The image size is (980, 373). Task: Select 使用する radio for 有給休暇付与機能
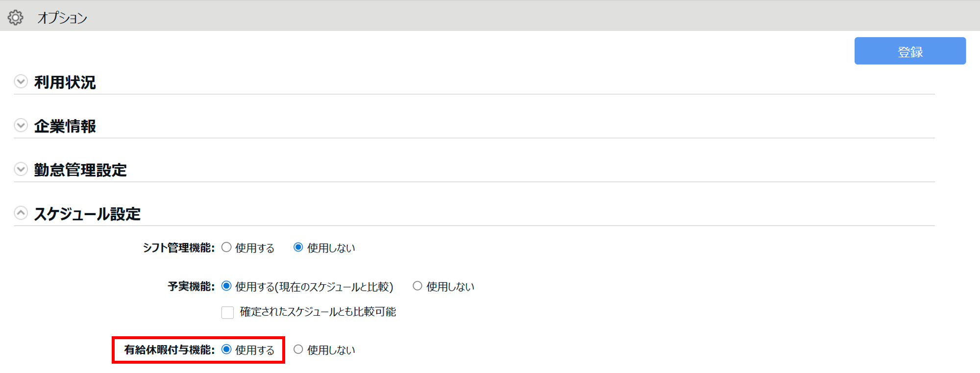pyautogui.click(x=226, y=349)
